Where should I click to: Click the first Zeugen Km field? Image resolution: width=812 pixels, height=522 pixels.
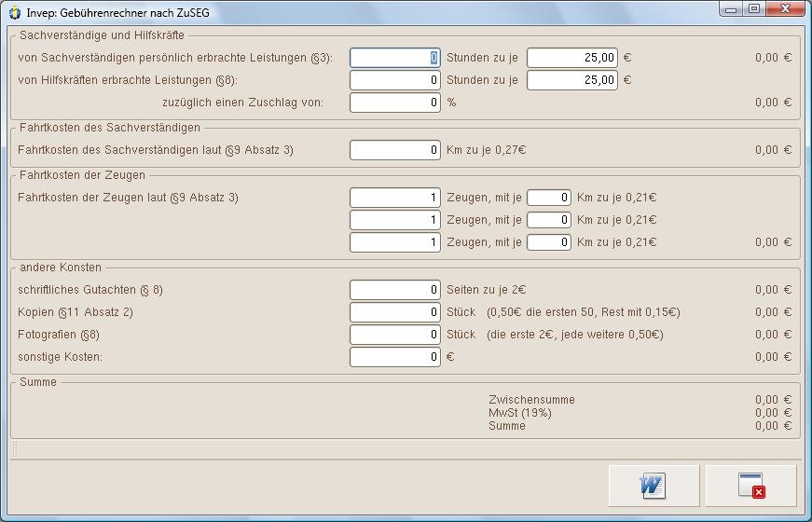(x=549, y=198)
